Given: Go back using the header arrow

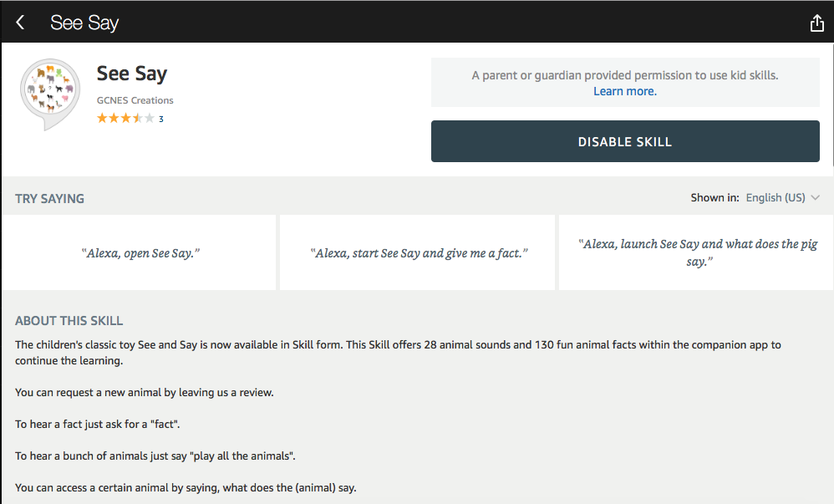Looking at the screenshot, I should tap(20, 23).
